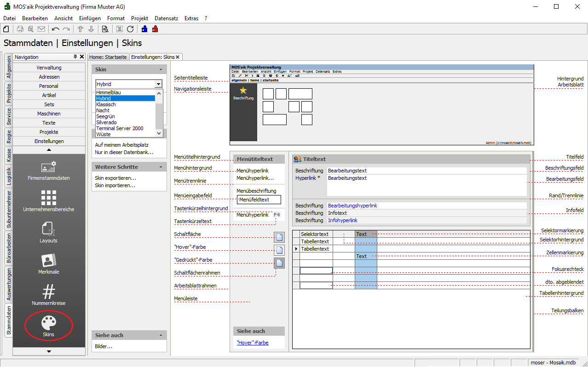Click the printer icon in the toolbar
This screenshot has height=367, width=588.
pyautogui.click(x=20, y=29)
